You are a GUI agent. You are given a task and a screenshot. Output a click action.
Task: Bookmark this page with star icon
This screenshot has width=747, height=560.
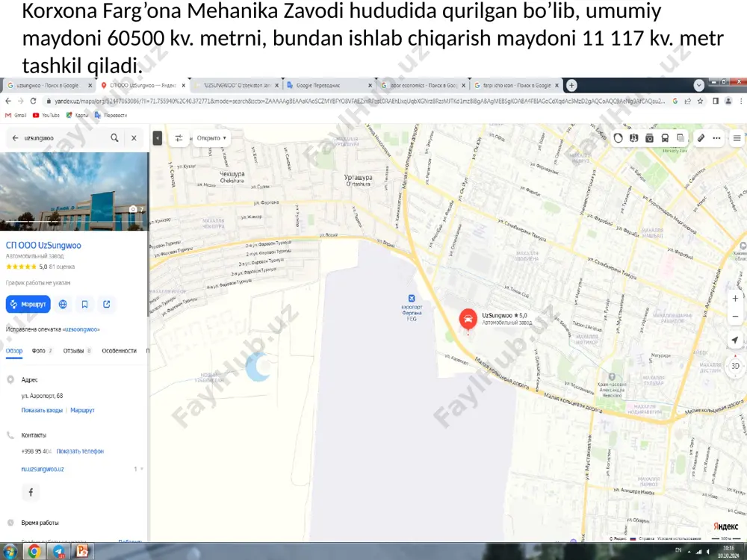[x=701, y=101]
